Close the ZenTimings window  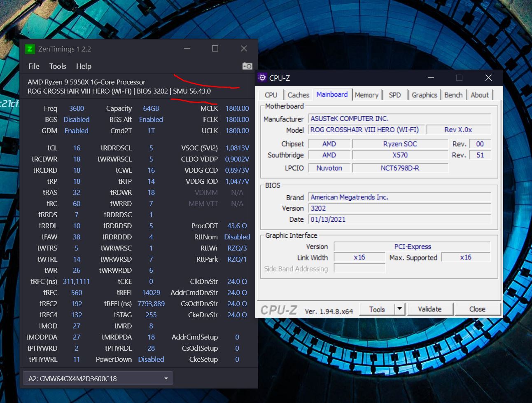244,49
